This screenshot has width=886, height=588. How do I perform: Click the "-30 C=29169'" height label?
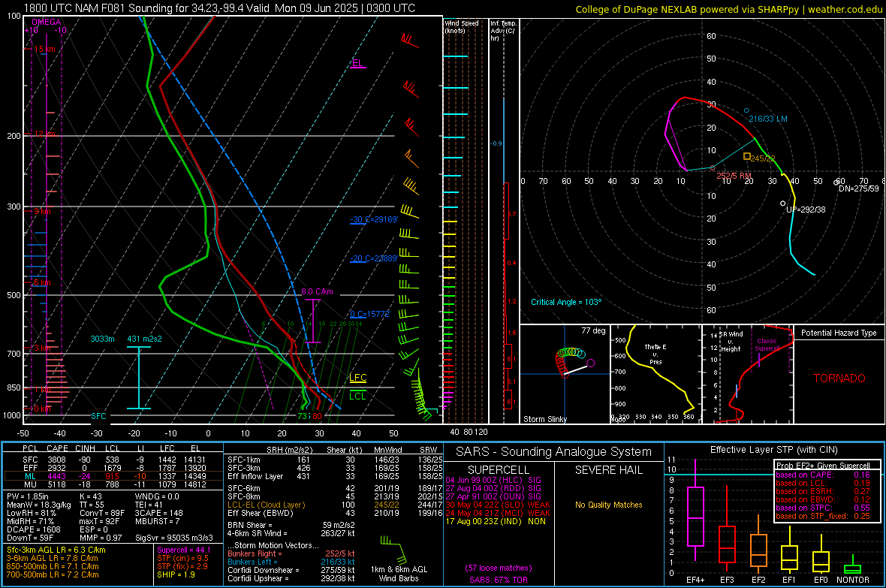374,219
